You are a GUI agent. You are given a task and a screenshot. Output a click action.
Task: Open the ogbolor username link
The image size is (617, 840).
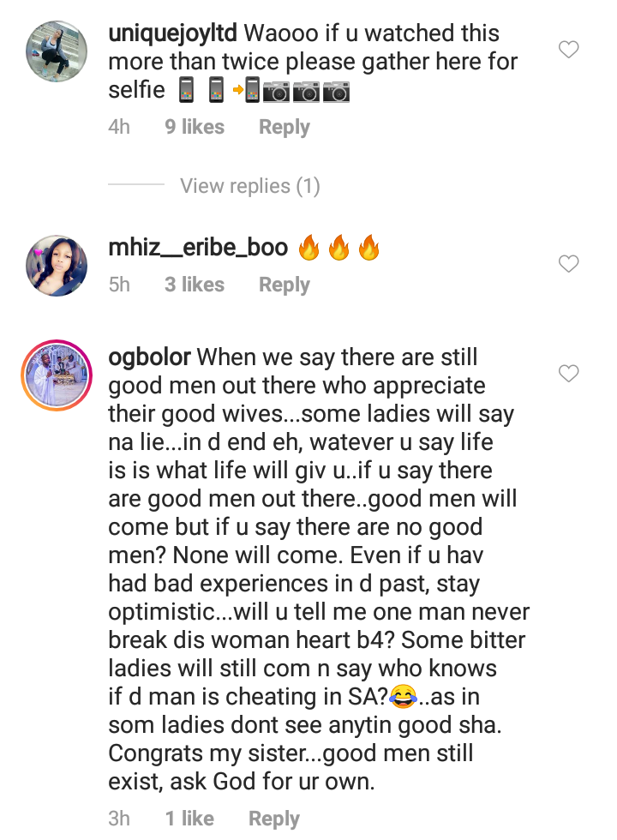tap(150, 357)
